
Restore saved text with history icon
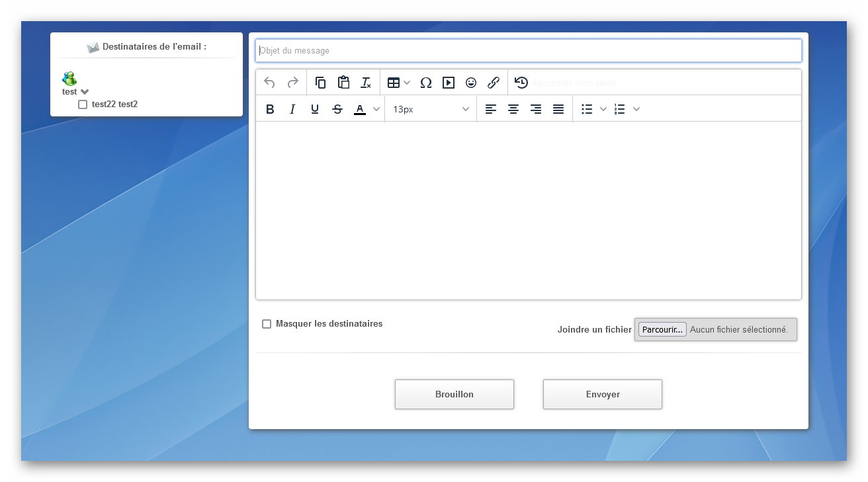point(521,83)
